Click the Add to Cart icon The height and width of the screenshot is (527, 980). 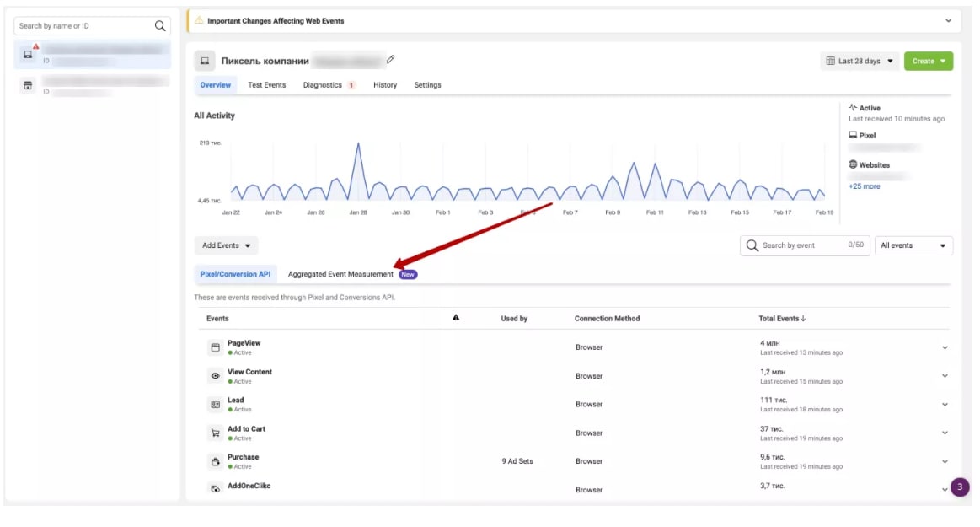[x=215, y=433]
